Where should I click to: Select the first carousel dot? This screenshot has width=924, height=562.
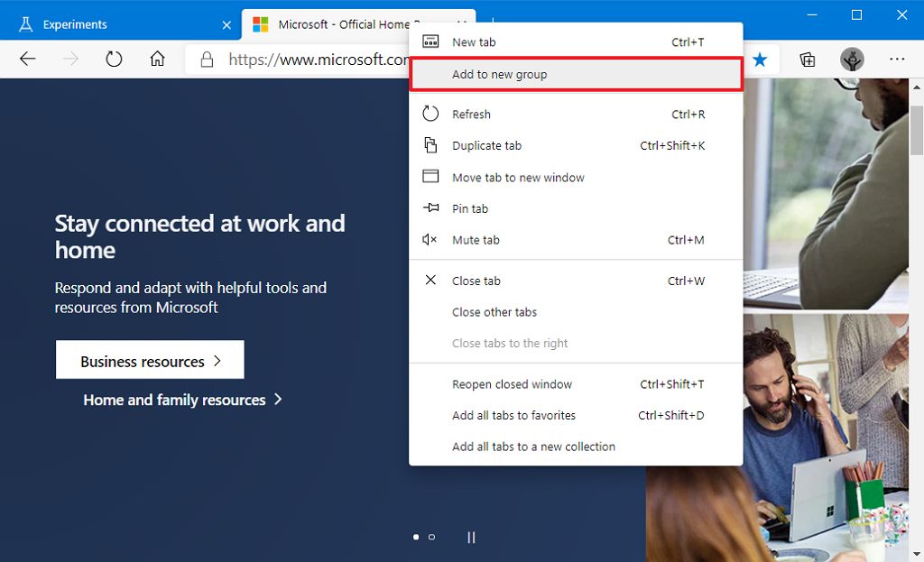[416, 537]
